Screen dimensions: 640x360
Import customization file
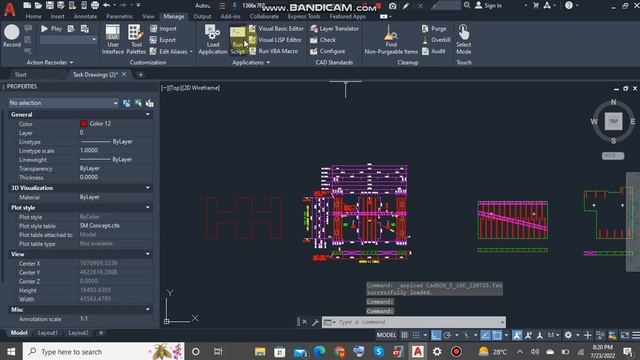pyautogui.click(x=163, y=29)
